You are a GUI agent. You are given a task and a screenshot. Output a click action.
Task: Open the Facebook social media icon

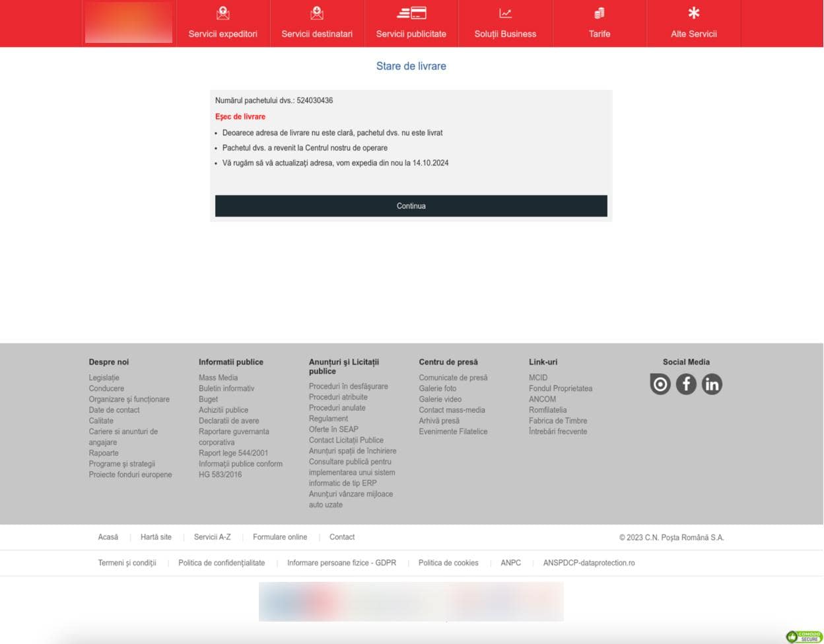[686, 384]
